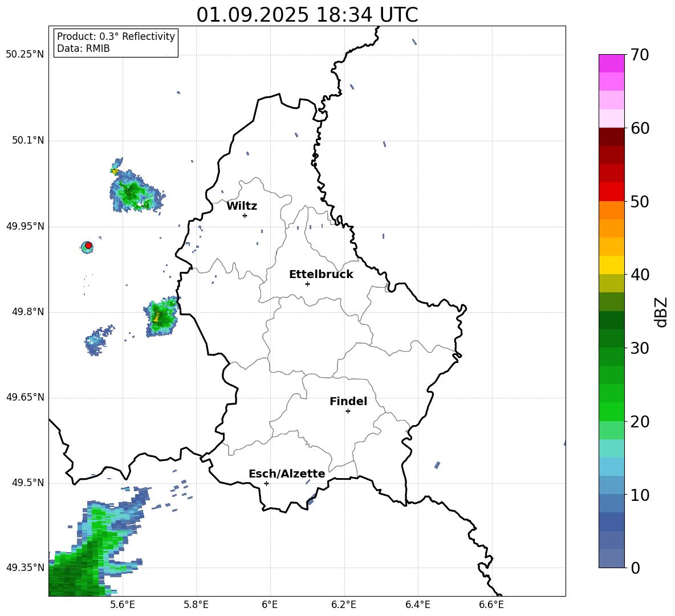
Task: Select the Ettelbruck city label
Action: (x=321, y=275)
